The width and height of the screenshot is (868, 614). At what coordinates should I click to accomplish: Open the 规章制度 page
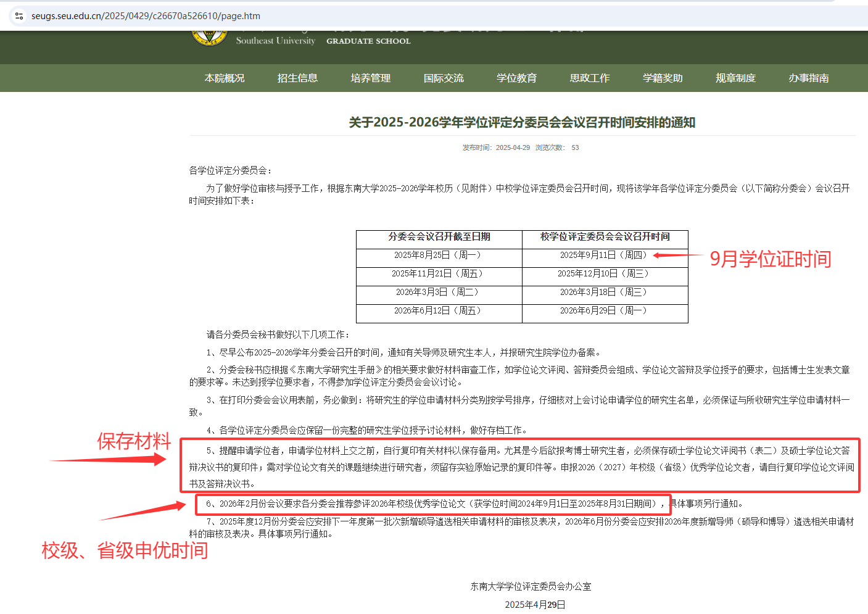[x=735, y=78]
